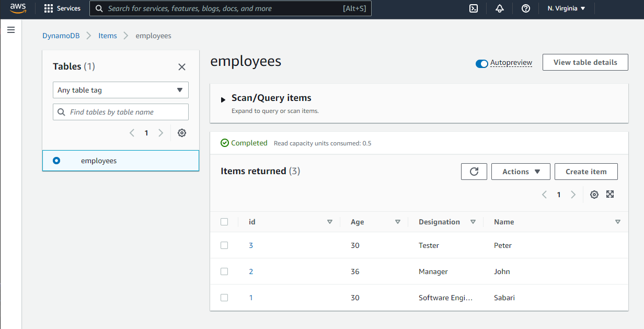Screen dimensions: 644x329
Task: Toggle the Autopreview switch
Action: [481, 64]
